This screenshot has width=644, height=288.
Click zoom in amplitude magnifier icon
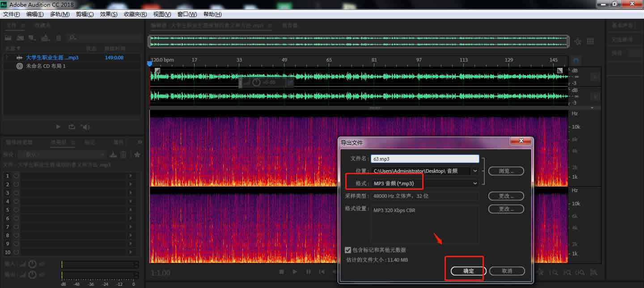pos(541,272)
